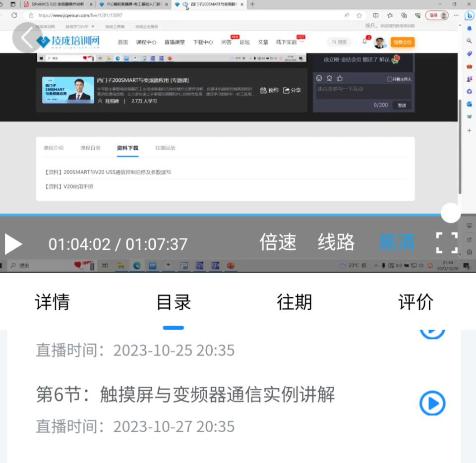This screenshot has height=463, width=476.
Task: Switch to the PLC编程直播课 browser tab
Action: pyautogui.click(x=133, y=4)
